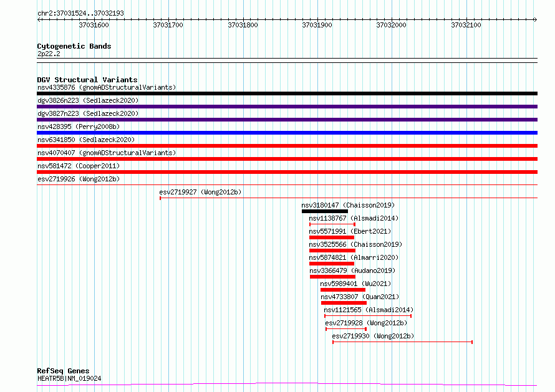Image resolution: width=555 pixels, height=392 pixels.
Task: Click the nsv5571991 Ebert2021 red bar
Action: point(331,237)
